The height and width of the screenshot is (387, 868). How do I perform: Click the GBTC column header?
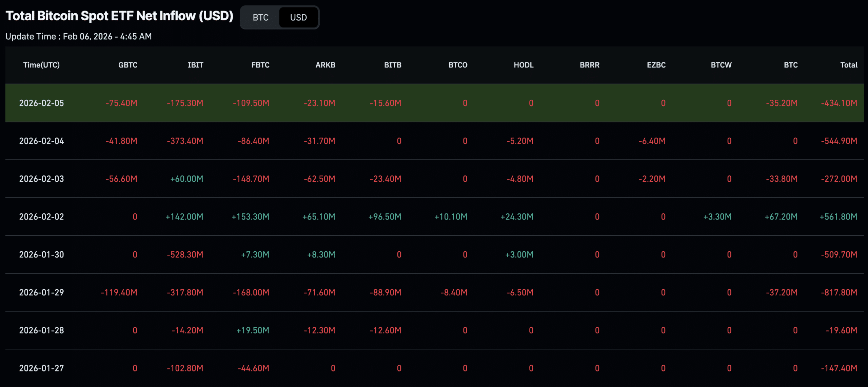pos(128,65)
